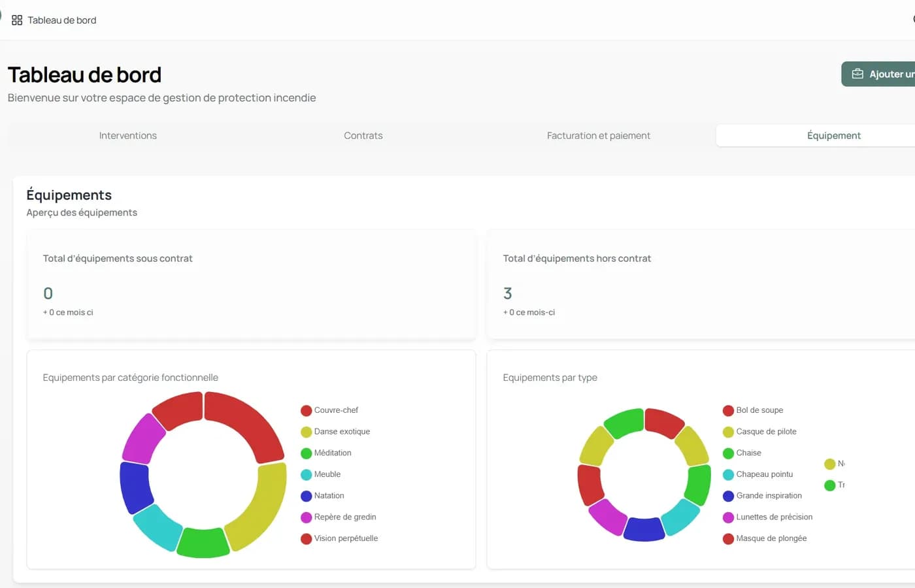This screenshot has width=915, height=588.
Task: Switch to the Contrats tab
Action: point(363,136)
